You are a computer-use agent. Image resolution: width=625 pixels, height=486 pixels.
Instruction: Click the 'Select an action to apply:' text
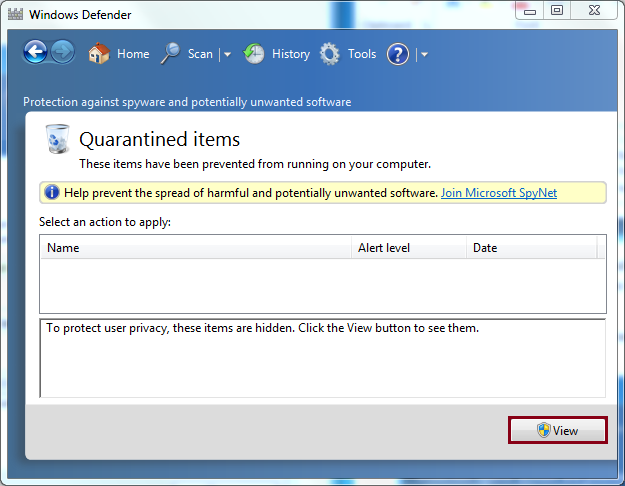pyautogui.click(x=105, y=222)
